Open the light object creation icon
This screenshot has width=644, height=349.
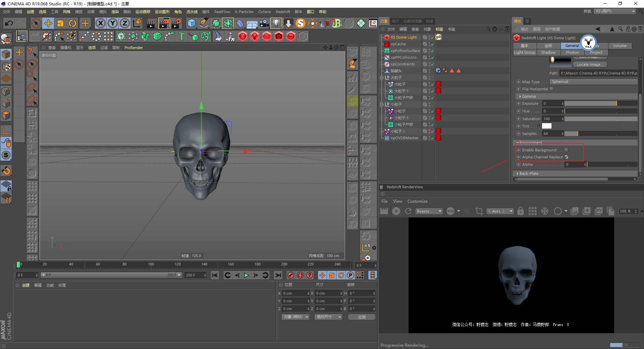276,23
